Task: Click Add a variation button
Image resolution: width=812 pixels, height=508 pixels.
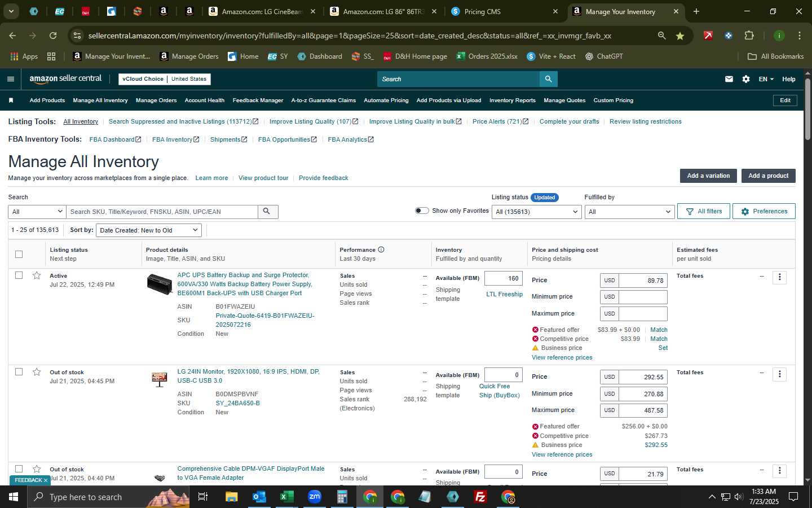Action: (x=708, y=176)
